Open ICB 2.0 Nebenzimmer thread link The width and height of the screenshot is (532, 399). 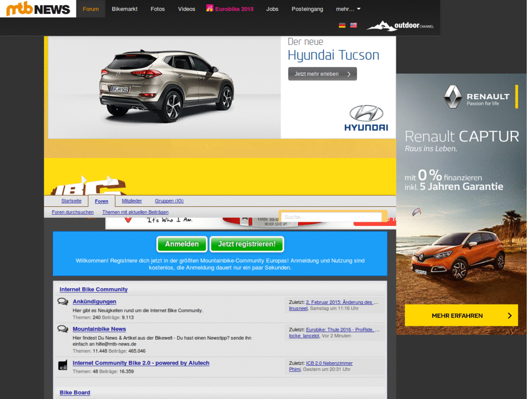pyautogui.click(x=329, y=363)
